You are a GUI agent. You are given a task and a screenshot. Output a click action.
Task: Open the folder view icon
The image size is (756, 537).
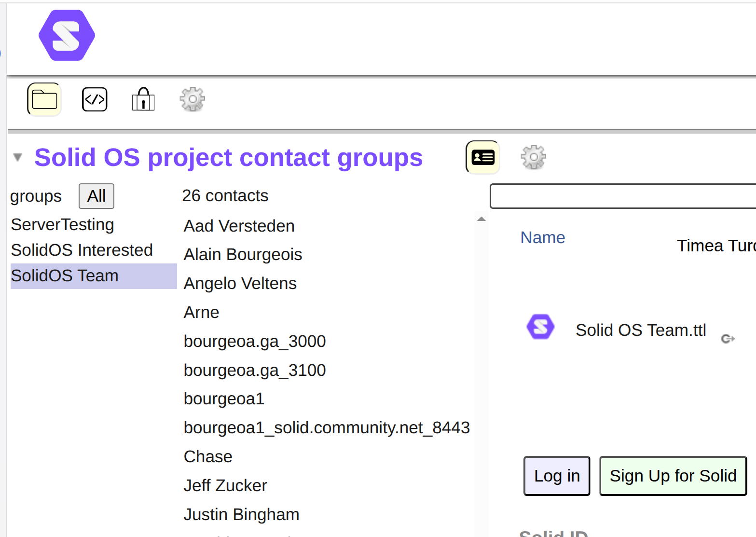(x=44, y=99)
